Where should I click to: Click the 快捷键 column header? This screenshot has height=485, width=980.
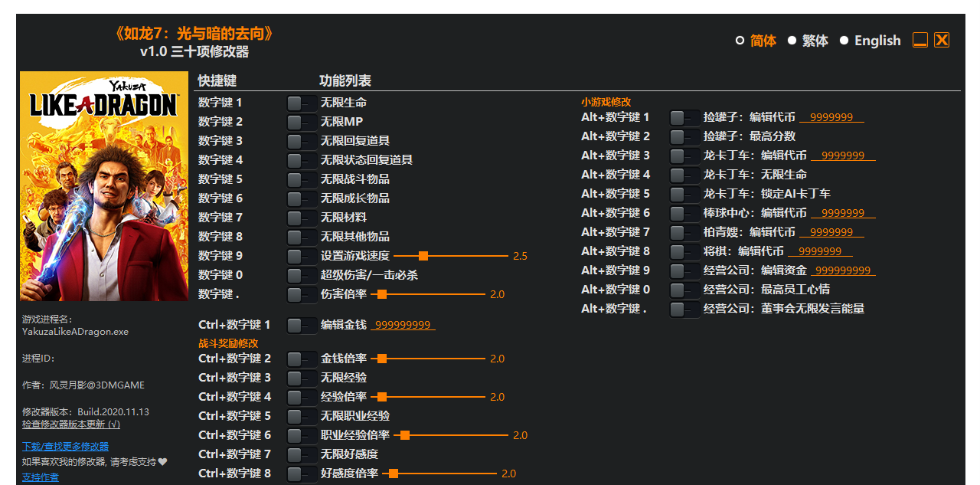tap(217, 80)
